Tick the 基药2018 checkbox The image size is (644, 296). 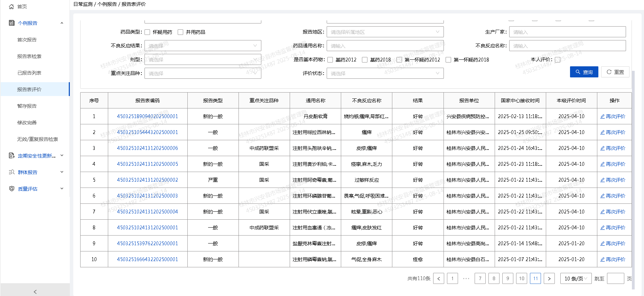[365, 60]
